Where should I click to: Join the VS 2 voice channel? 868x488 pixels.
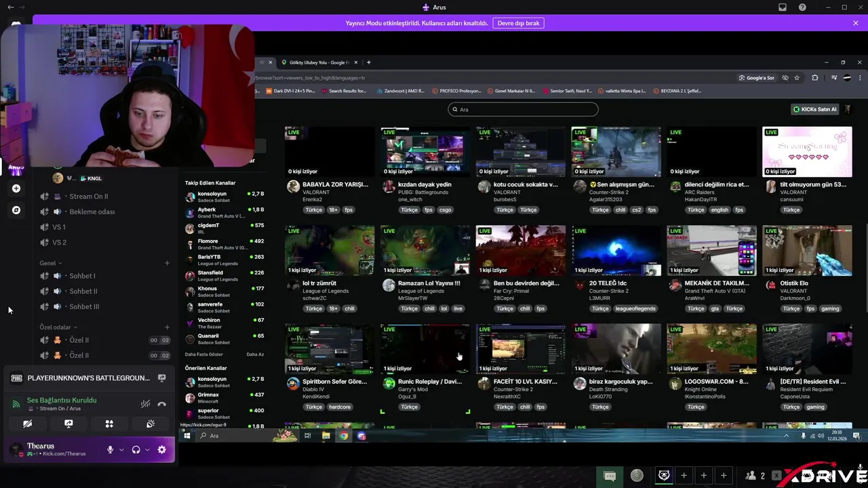click(104, 242)
